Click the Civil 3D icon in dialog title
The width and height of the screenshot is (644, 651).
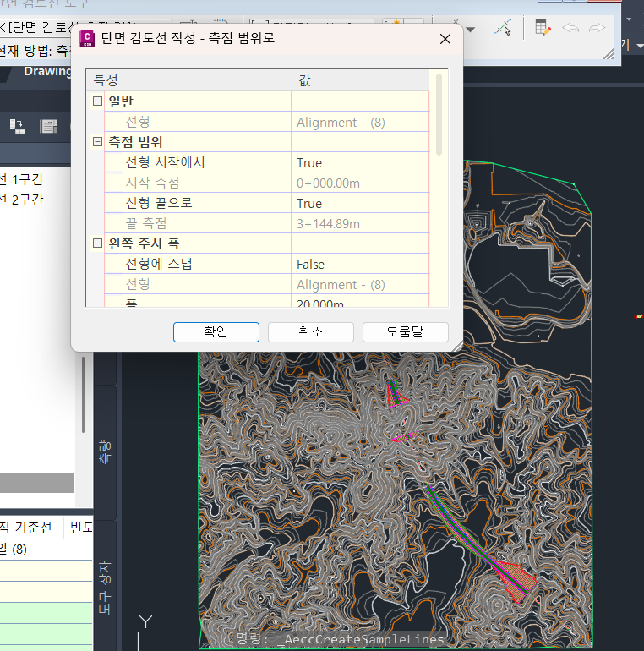coord(85,38)
